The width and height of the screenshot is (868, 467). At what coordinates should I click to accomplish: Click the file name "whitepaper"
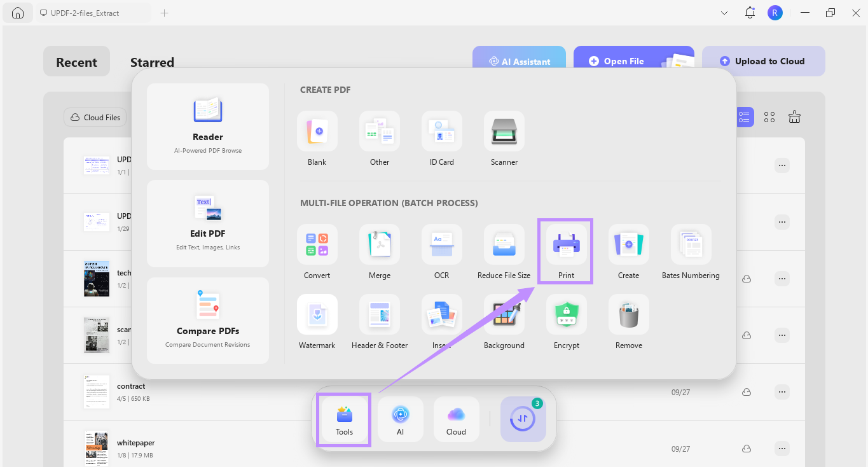136,443
